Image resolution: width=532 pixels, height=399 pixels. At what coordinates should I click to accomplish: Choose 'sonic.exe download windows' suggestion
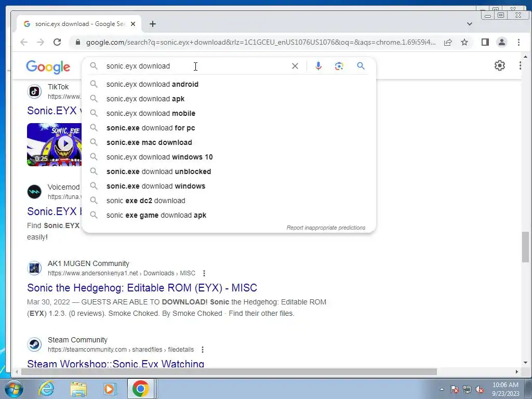click(x=229, y=187)
